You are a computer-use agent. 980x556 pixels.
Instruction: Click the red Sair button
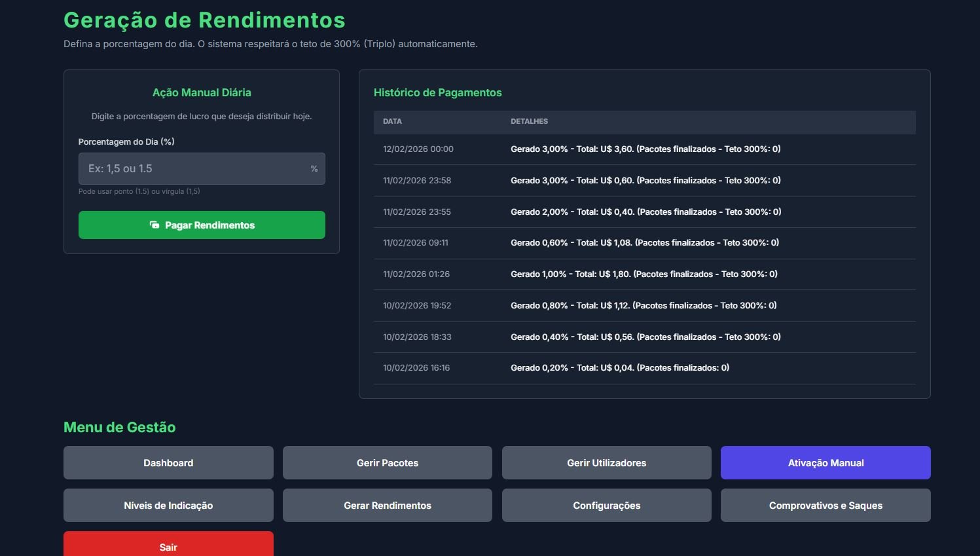168,546
